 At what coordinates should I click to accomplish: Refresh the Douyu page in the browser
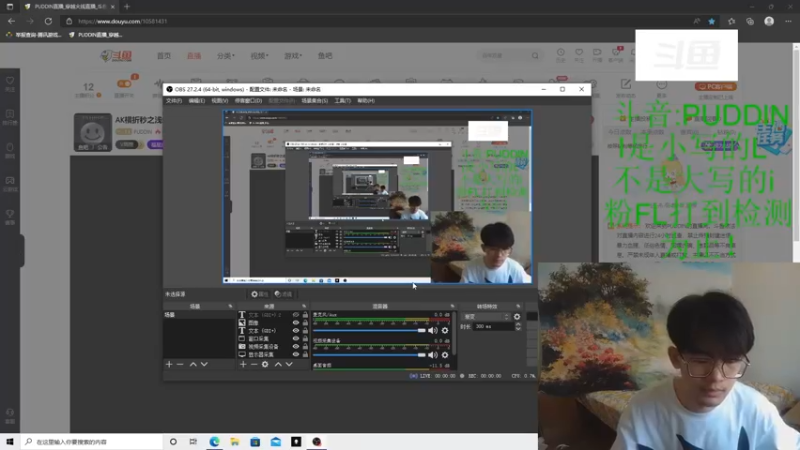(48, 21)
